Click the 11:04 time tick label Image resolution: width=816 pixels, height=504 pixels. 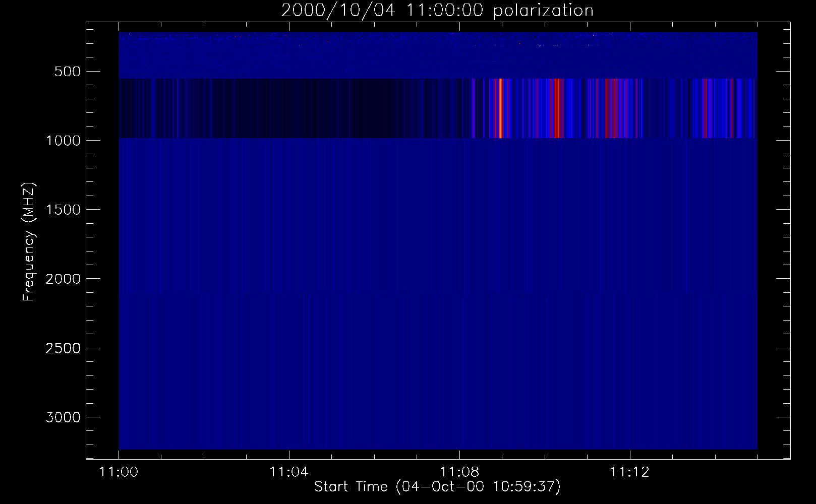(289, 472)
